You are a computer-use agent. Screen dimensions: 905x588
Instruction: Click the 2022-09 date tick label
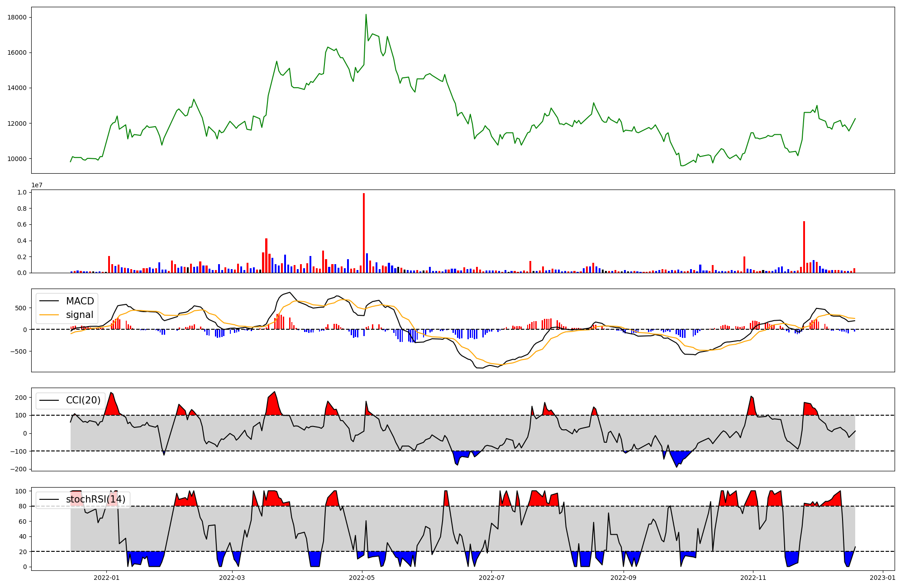(623, 578)
